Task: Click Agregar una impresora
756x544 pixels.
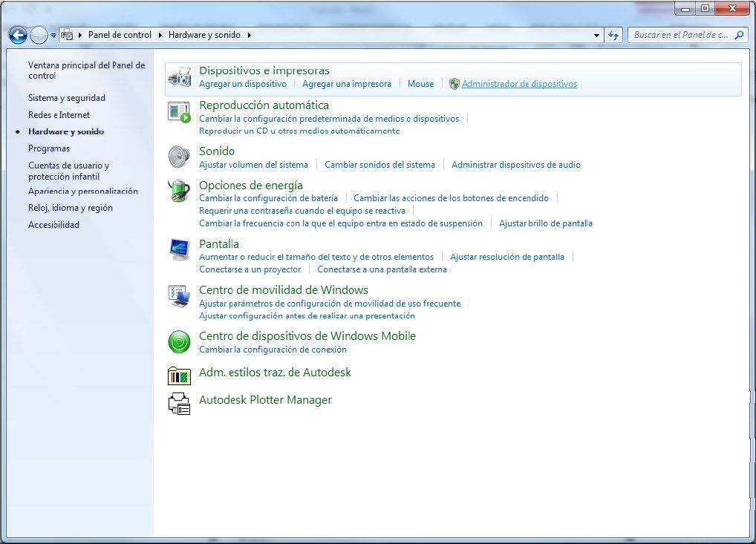Action: [347, 84]
